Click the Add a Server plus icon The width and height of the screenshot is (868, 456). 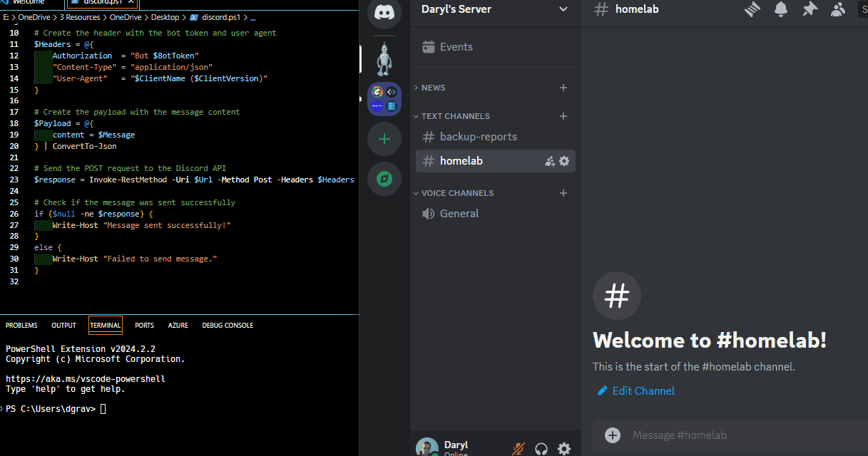point(384,139)
